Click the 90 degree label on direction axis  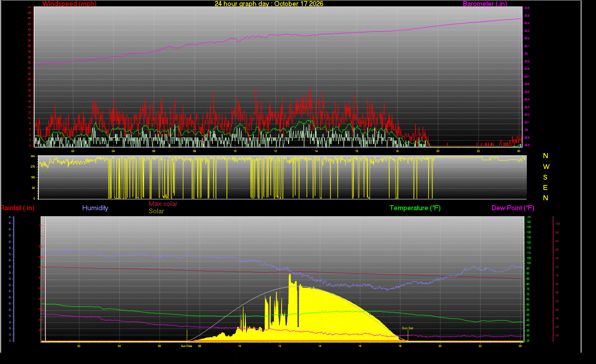pyautogui.click(x=33, y=188)
